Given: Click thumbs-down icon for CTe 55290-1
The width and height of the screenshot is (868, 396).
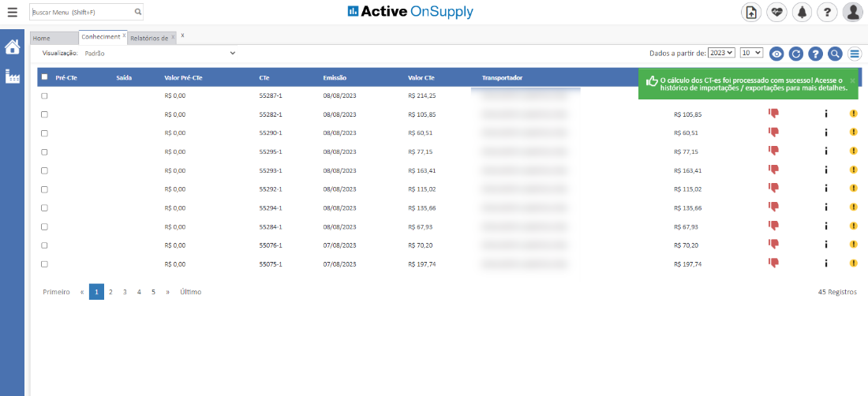Looking at the screenshot, I should [x=773, y=133].
